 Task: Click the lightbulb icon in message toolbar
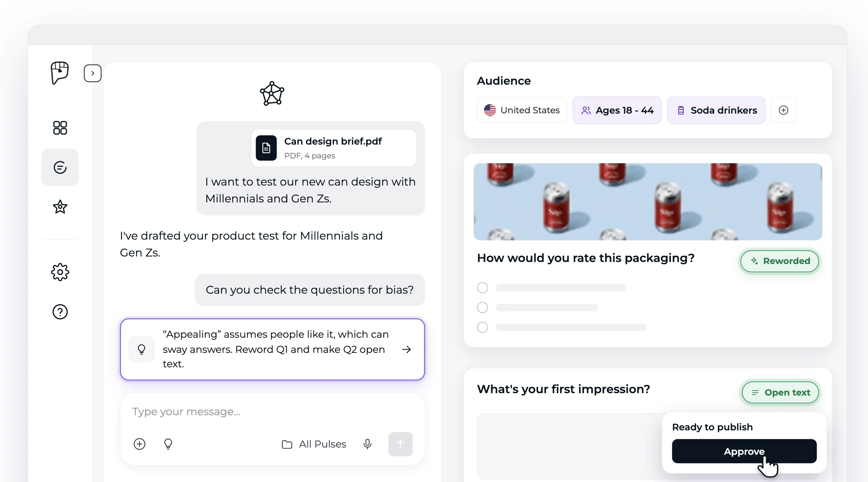click(x=168, y=444)
